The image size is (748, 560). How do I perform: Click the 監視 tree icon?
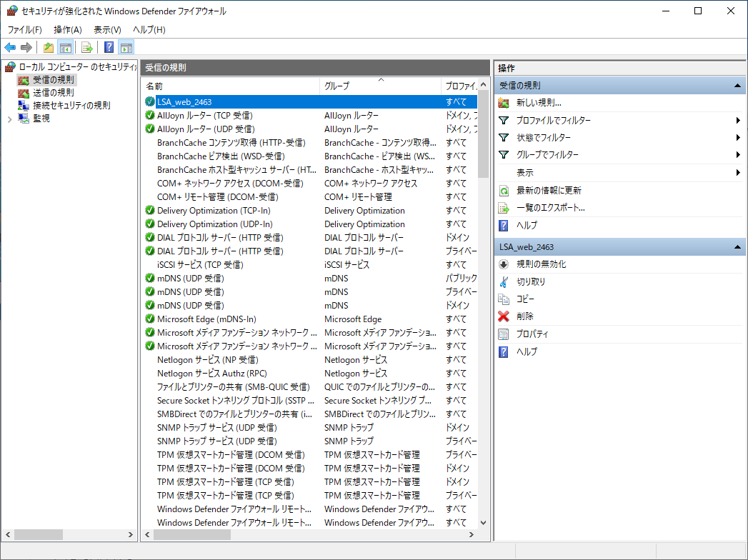[24, 119]
